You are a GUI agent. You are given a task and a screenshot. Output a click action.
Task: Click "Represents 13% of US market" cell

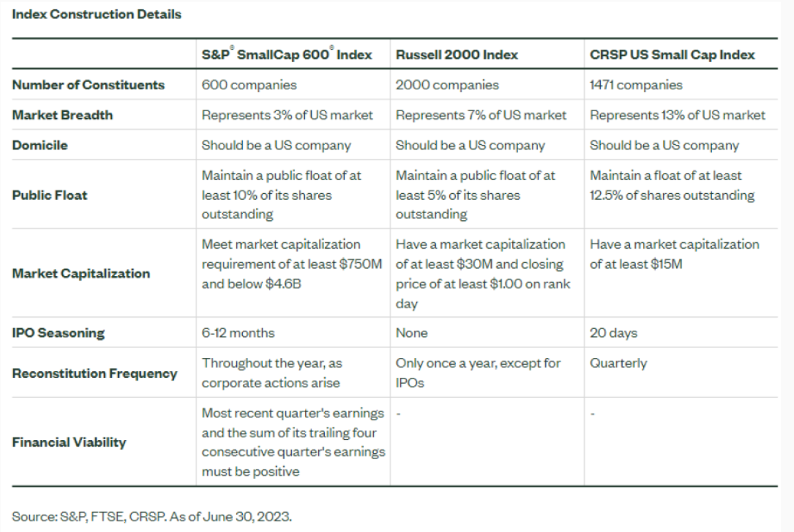tap(678, 115)
